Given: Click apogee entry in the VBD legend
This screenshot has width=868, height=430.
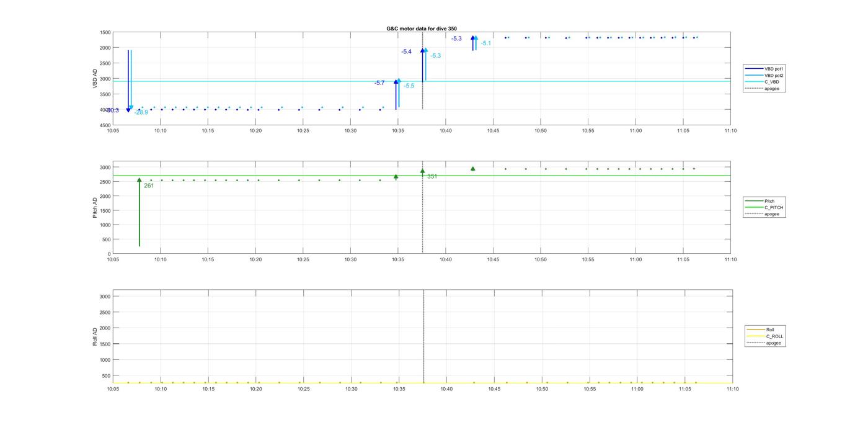Looking at the screenshot, I should (x=762, y=89).
